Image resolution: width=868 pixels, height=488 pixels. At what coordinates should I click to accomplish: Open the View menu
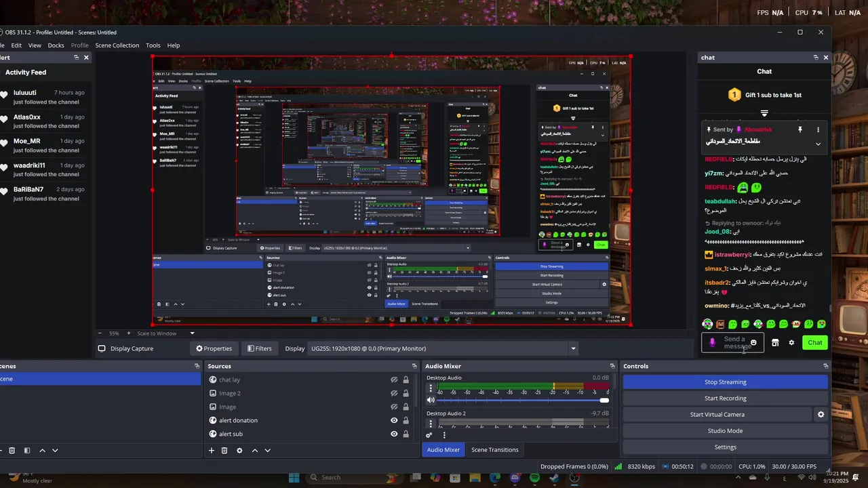coord(35,45)
